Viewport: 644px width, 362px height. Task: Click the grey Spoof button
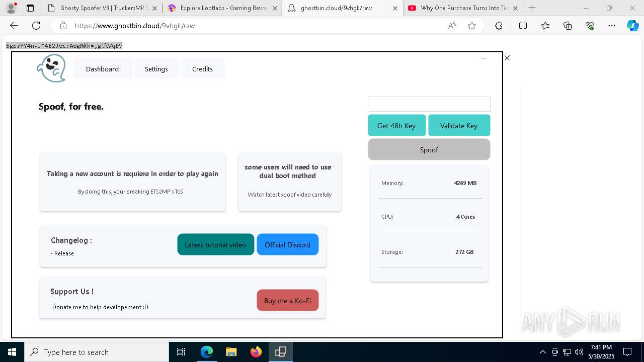(429, 149)
